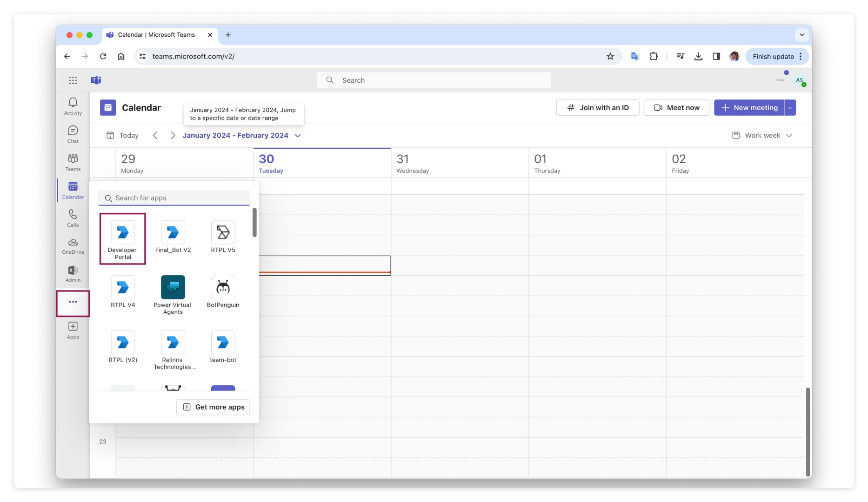
Task: Select the Teams icon in sidebar
Action: point(73,162)
